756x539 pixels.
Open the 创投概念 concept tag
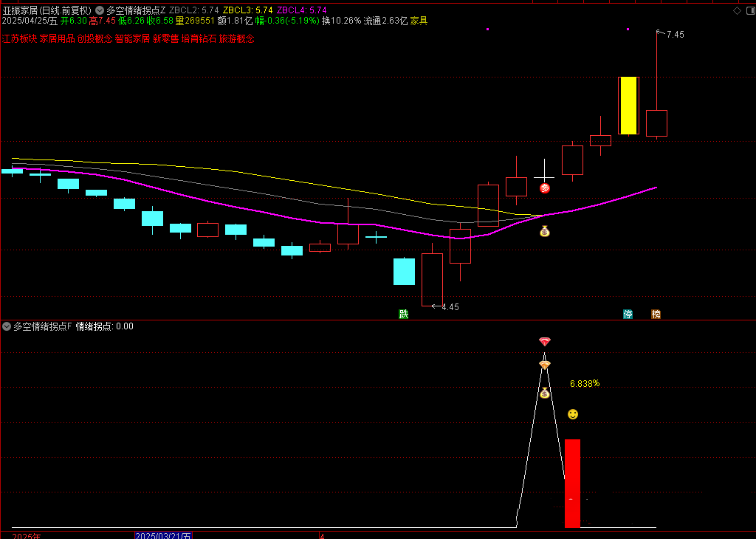pyautogui.click(x=94, y=38)
